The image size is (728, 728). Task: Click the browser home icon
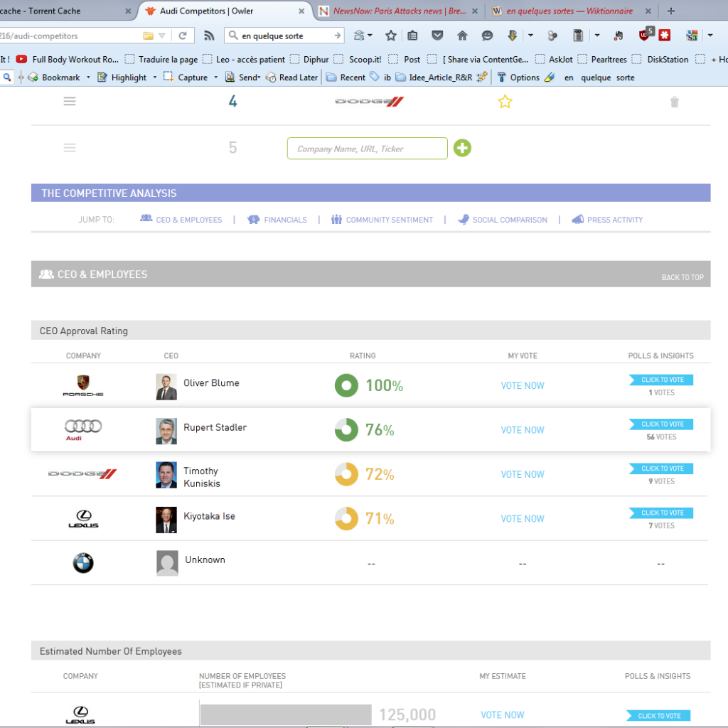tap(462, 36)
